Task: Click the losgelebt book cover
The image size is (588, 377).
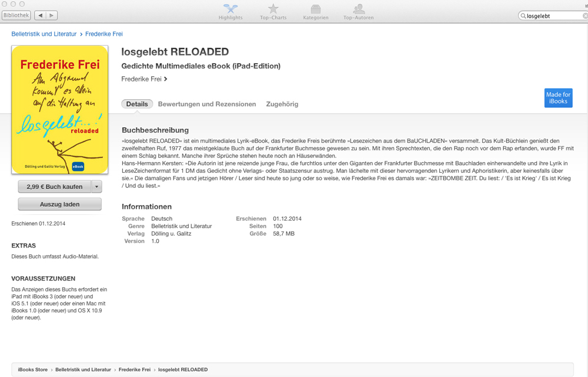Action: tap(60, 110)
